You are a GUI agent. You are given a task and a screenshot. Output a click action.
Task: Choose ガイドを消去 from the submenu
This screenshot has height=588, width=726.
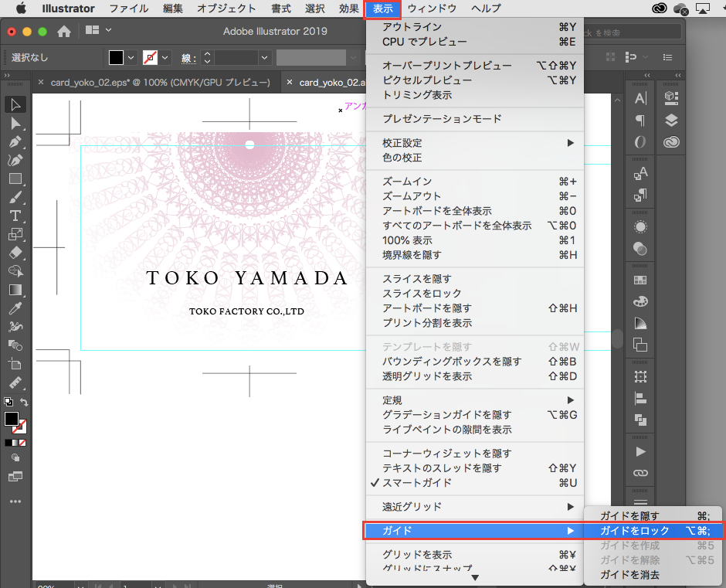click(x=629, y=575)
